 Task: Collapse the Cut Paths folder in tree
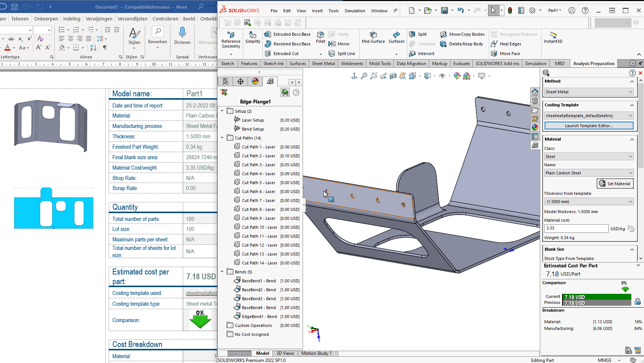(222, 138)
